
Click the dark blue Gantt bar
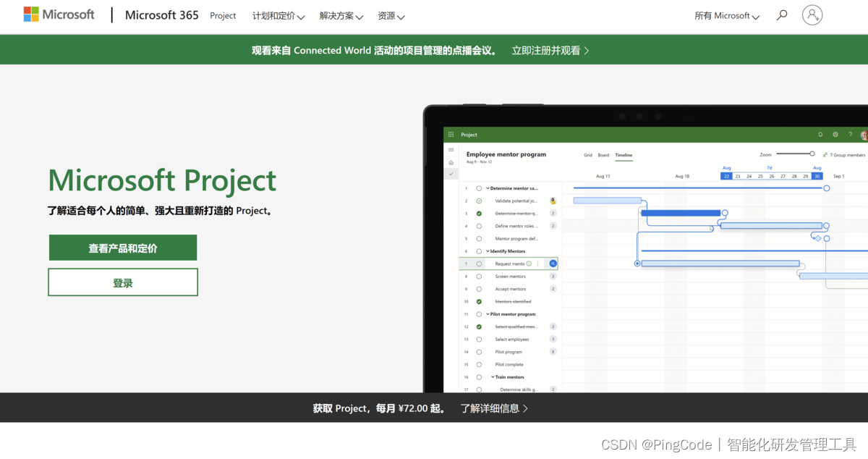[681, 213]
